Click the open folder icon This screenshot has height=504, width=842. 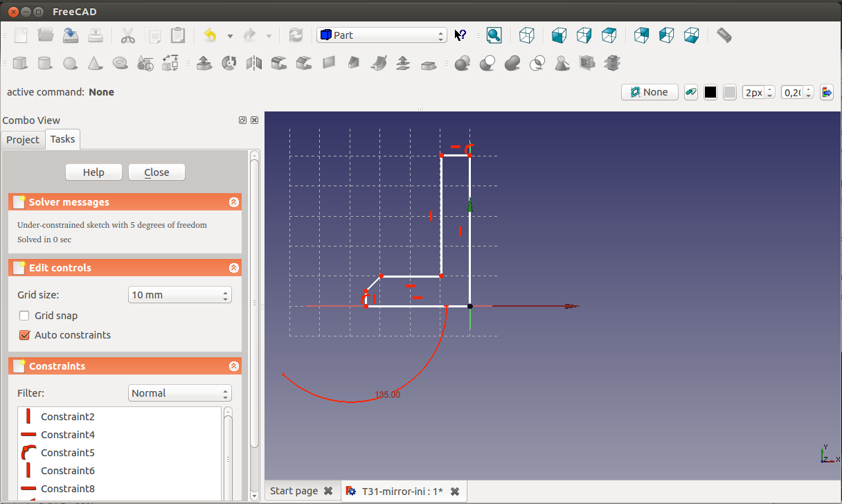pyautogui.click(x=46, y=35)
